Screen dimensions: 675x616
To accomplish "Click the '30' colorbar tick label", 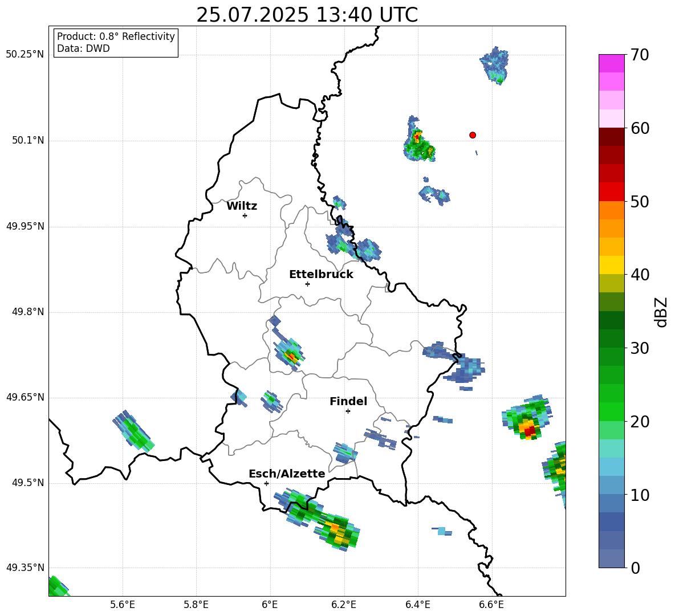I will point(640,348).
